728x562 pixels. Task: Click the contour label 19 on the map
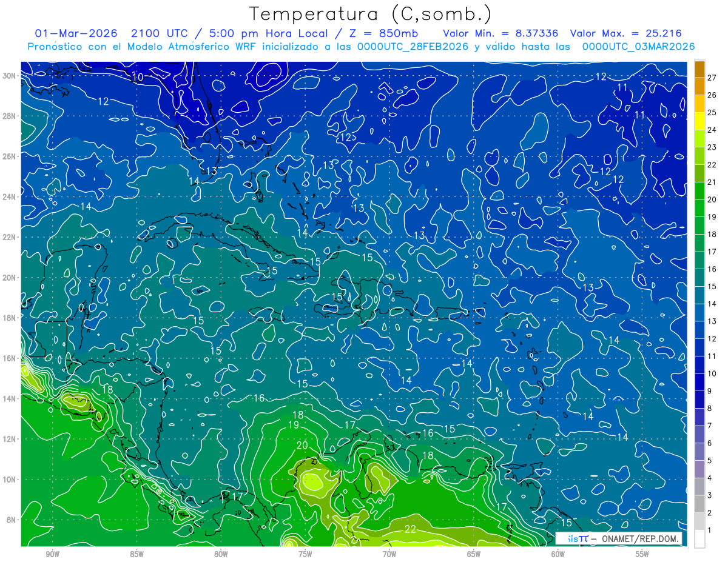[x=293, y=426]
